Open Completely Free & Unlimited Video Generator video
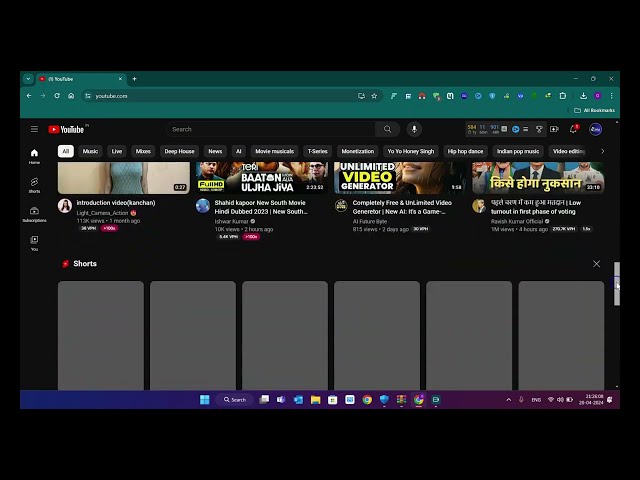640x480 pixels. point(402,207)
